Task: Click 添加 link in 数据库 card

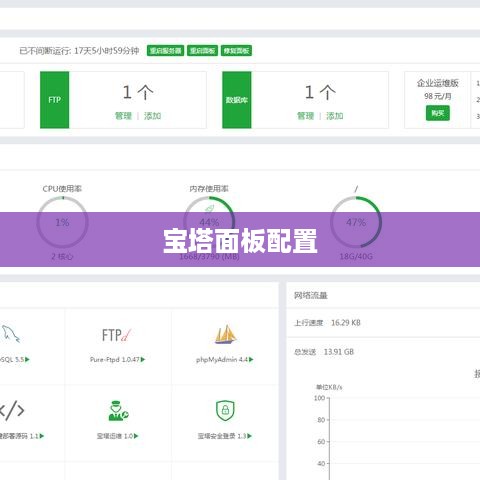Action: point(335,116)
